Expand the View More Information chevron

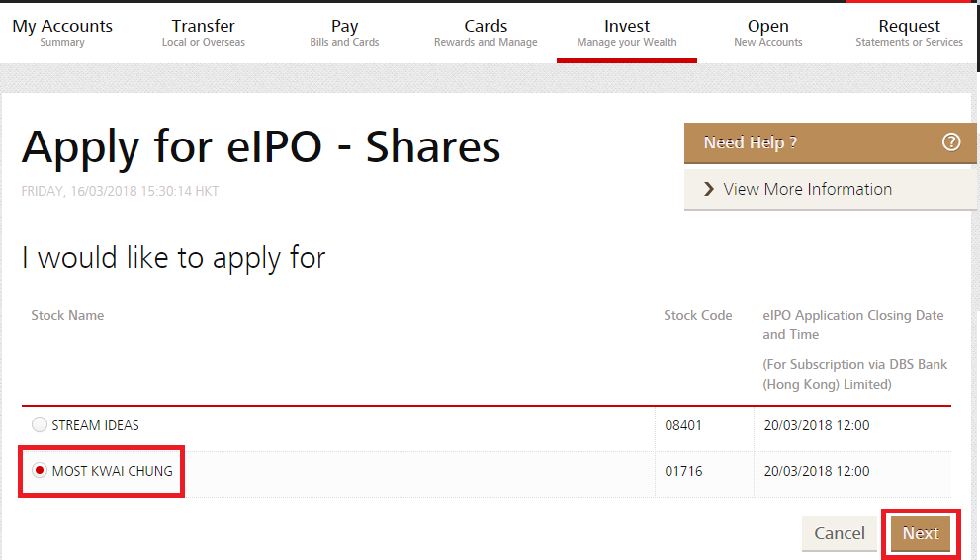click(x=709, y=189)
